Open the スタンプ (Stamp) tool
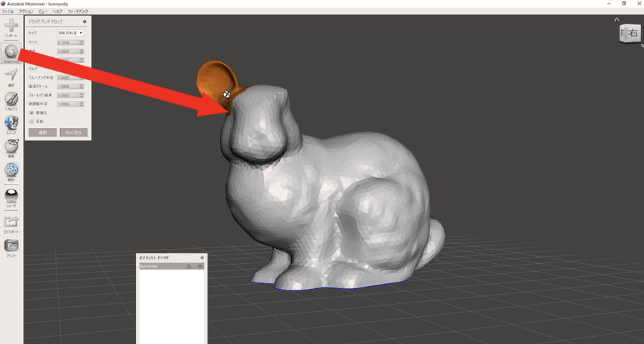Image resolution: width=644 pixels, height=344 pixels. coord(11,123)
